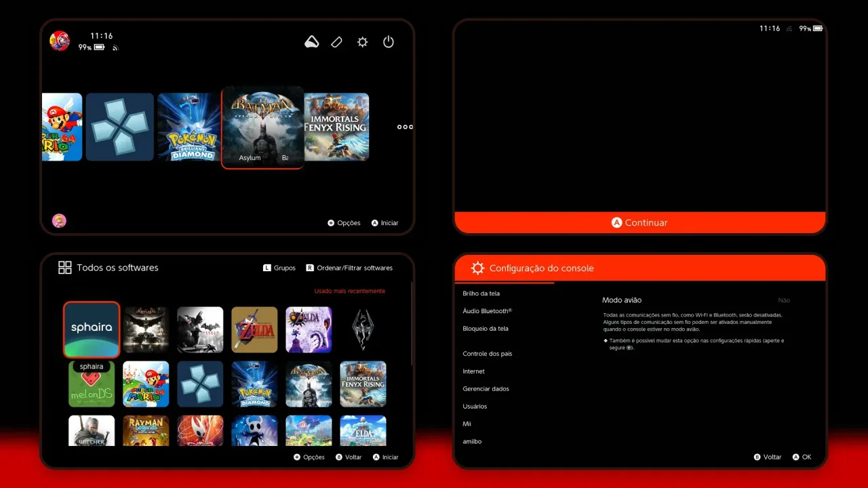Click the gear icon in Configuração do console
This screenshot has width=868, height=488.
[x=477, y=268]
